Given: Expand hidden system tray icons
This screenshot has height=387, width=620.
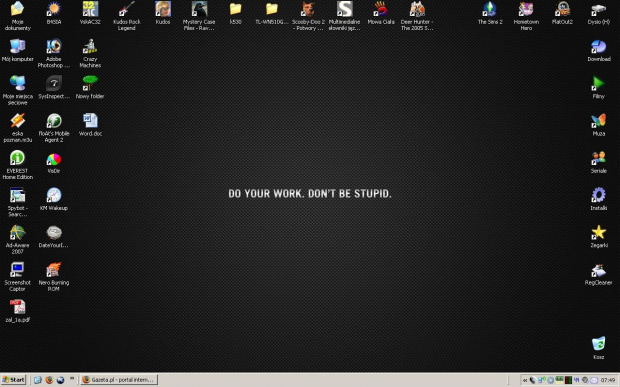Looking at the screenshot, I should pos(525,380).
